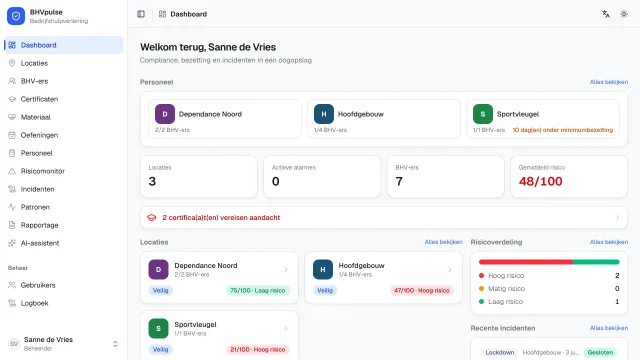Screen dimensions: 640x360
Task: Click the Logboek scroll icon
Action: 12,303
